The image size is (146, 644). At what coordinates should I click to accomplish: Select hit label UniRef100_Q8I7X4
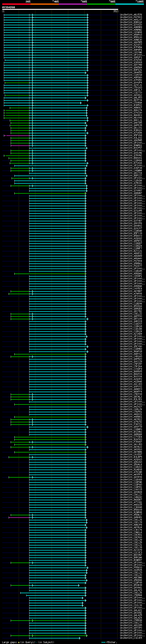[x=131, y=173]
